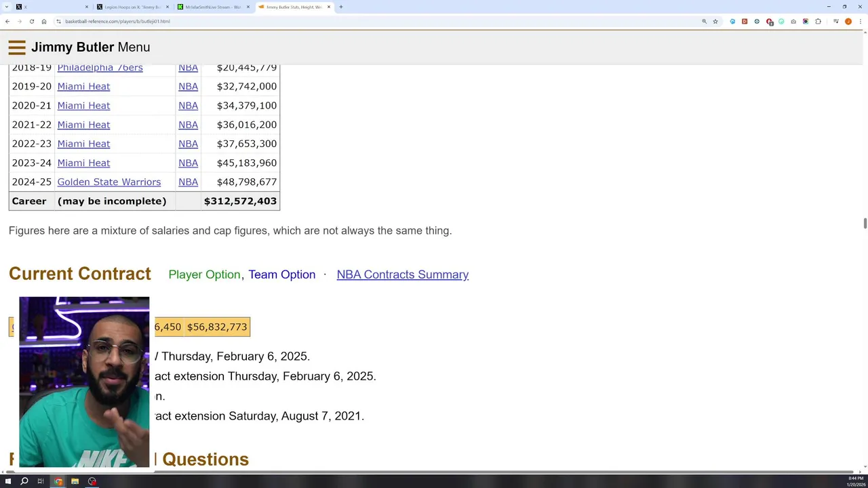Click the career total $312,572,403
The height and width of the screenshot is (488, 868).
[240, 201]
